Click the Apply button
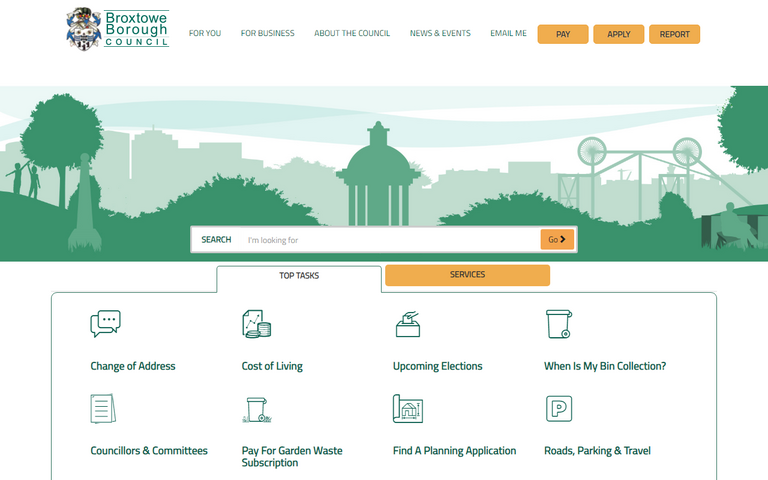The image size is (768, 480). coord(619,34)
